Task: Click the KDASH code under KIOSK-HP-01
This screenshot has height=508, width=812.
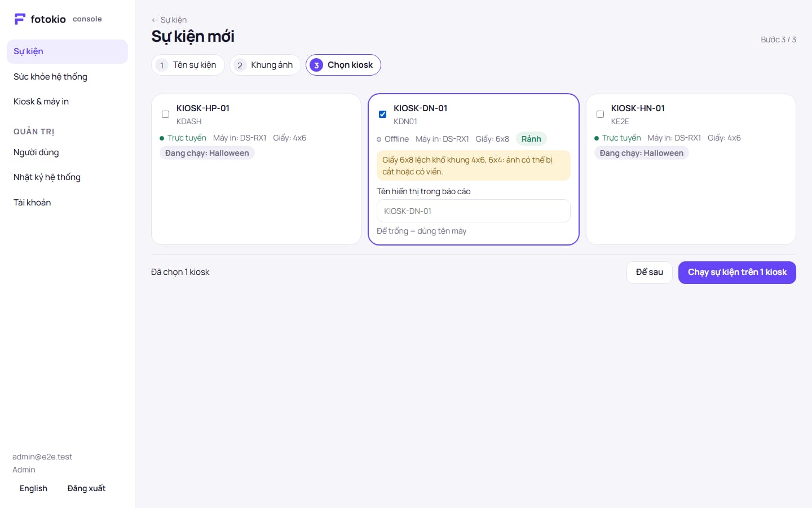Action: [189, 121]
